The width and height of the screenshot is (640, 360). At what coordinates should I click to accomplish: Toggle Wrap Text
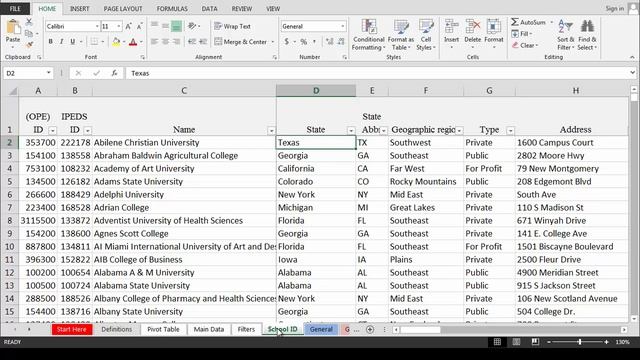pyautogui.click(x=233, y=27)
